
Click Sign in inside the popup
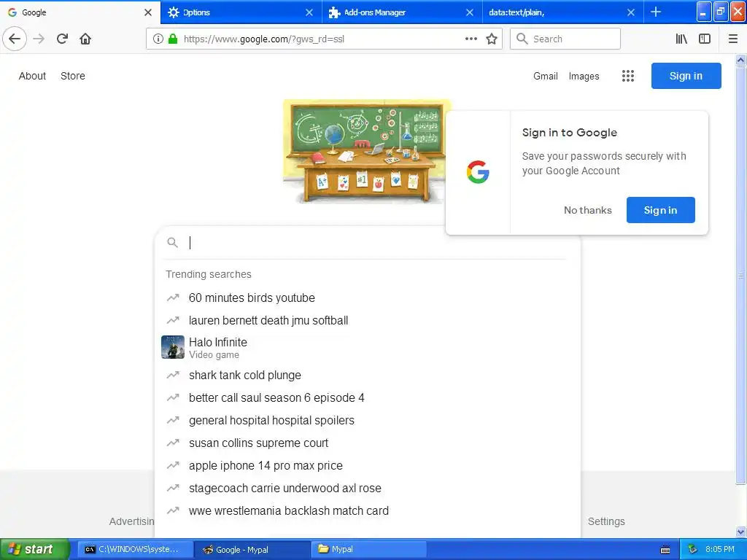(x=660, y=210)
